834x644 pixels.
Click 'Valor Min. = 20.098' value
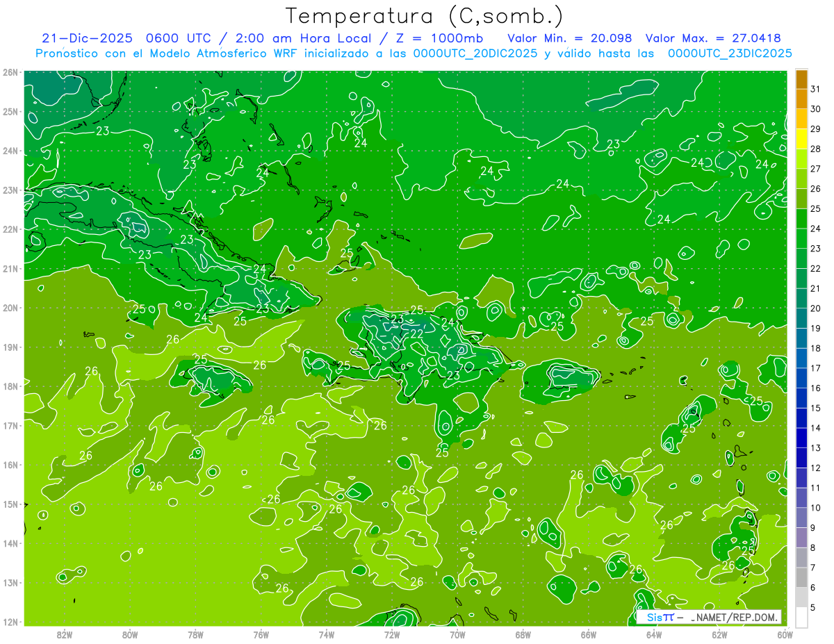click(570, 38)
